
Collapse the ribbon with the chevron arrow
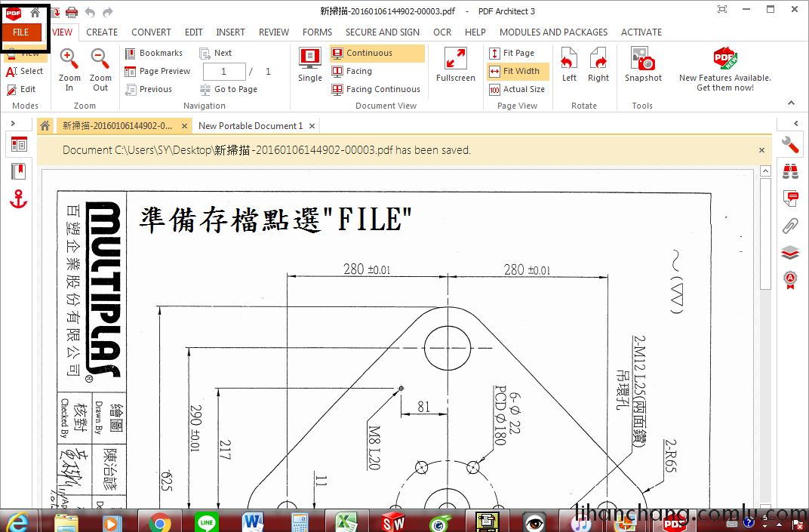tap(792, 103)
